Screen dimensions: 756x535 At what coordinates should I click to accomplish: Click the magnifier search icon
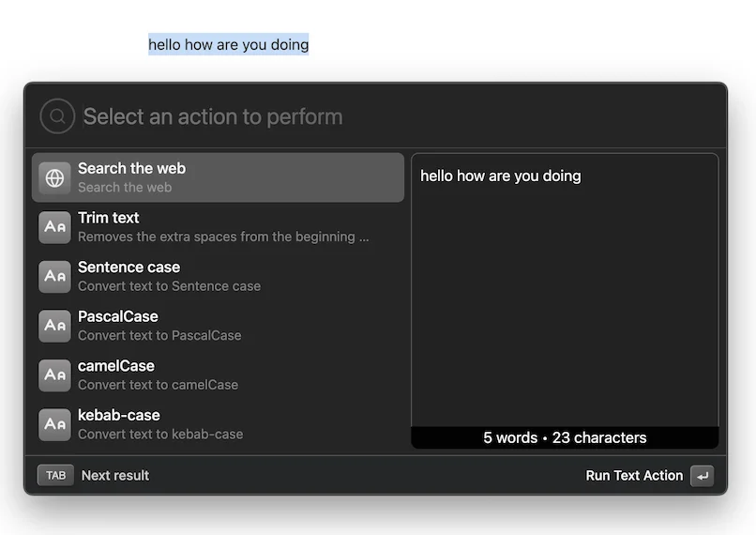(56, 116)
